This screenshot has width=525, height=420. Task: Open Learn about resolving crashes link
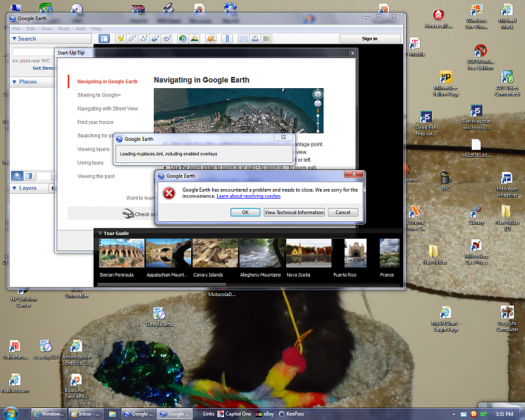coord(248,196)
